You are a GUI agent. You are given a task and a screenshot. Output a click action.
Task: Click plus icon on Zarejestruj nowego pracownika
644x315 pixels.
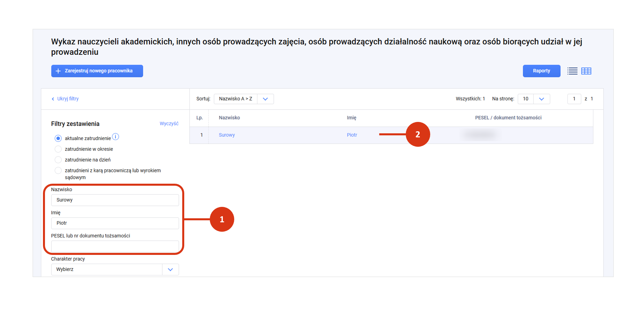[58, 71]
